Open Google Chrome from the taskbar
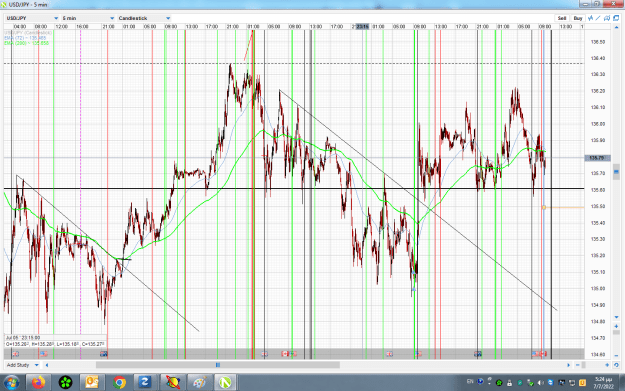 [x=119, y=383]
